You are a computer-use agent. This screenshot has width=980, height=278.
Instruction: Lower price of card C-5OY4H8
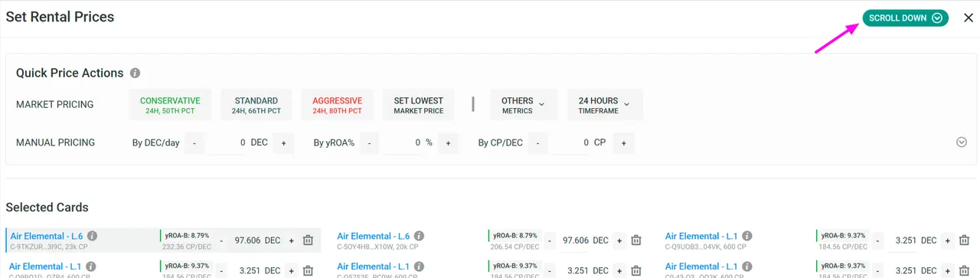click(x=550, y=240)
